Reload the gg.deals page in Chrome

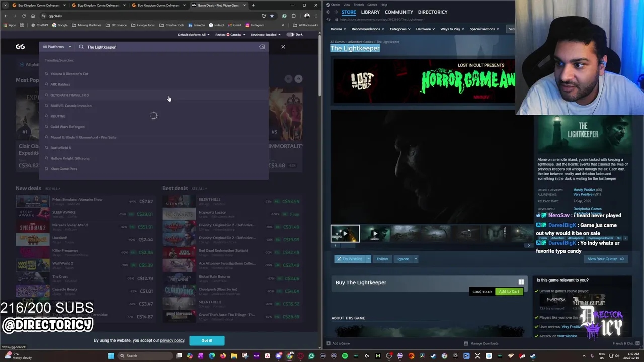coord(24,16)
